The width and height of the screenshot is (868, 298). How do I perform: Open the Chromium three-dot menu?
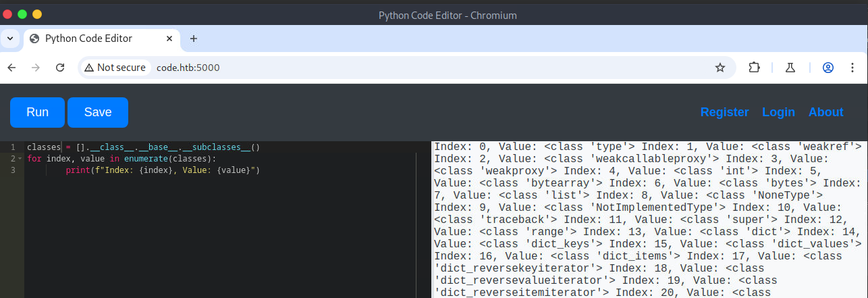pos(853,68)
